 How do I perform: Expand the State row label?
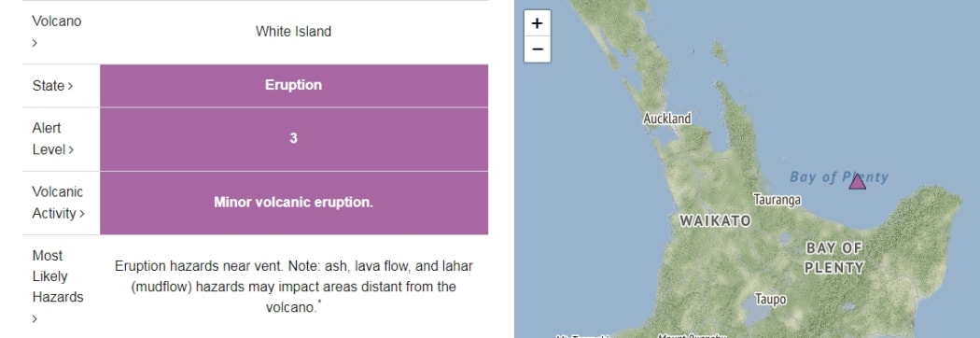[x=52, y=86]
